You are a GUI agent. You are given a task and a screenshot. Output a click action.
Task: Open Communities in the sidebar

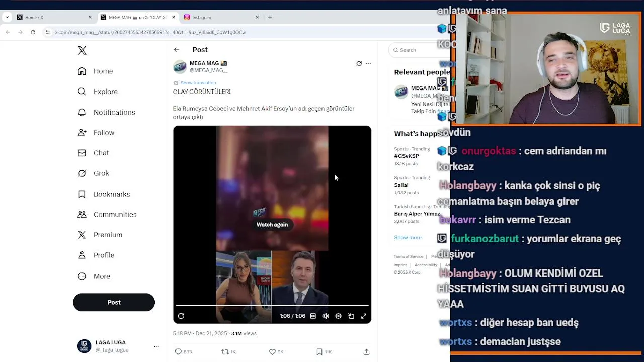coord(107,215)
